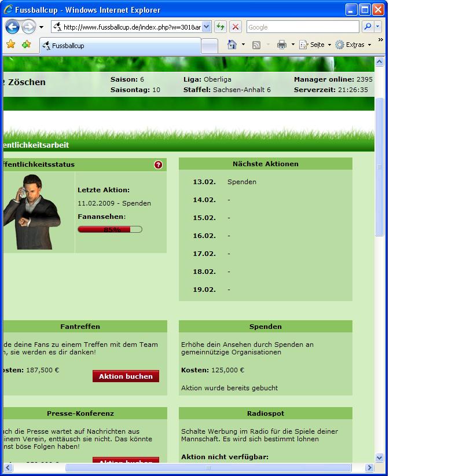Click the Google search input field
463x476 pixels.
click(302, 27)
